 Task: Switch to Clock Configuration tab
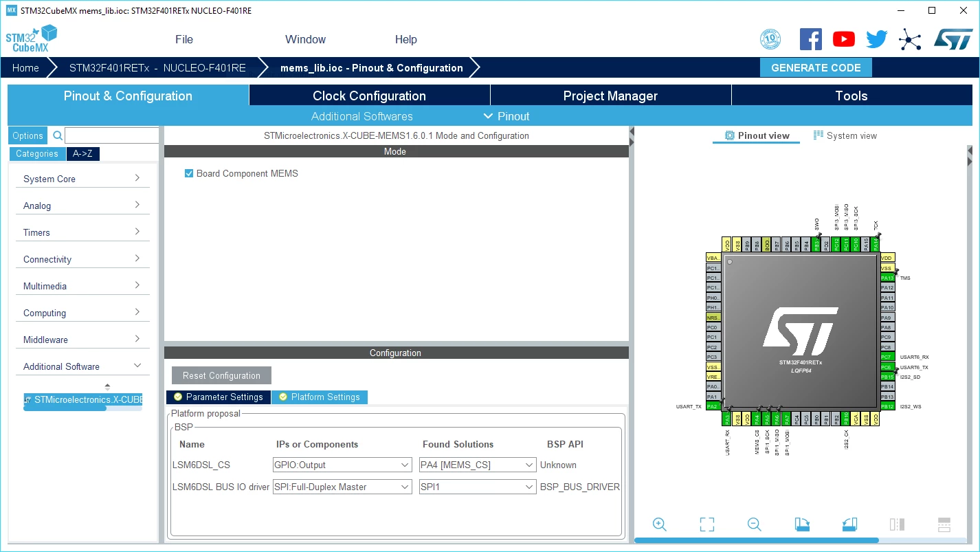(369, 96)
